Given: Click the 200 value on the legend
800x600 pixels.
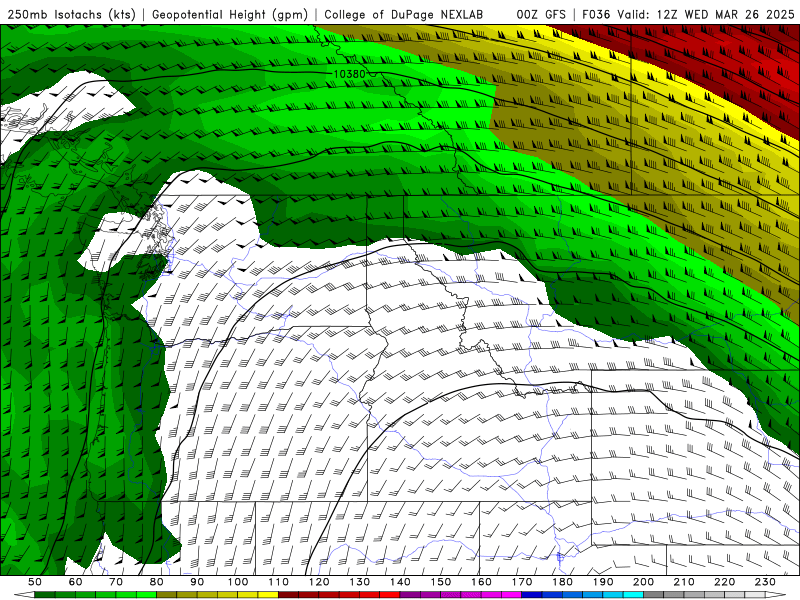Looking at the screenshot, I should coord(643,582).
